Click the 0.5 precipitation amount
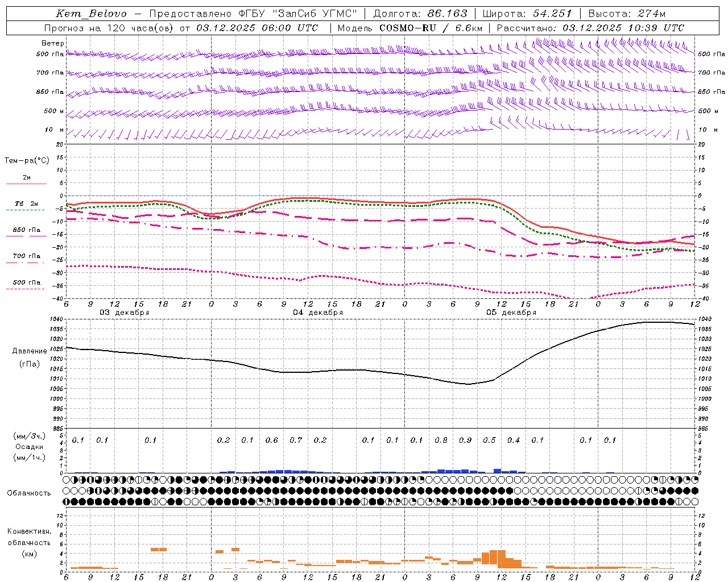Screen dimensions: 728x582 tap(489, 440)
